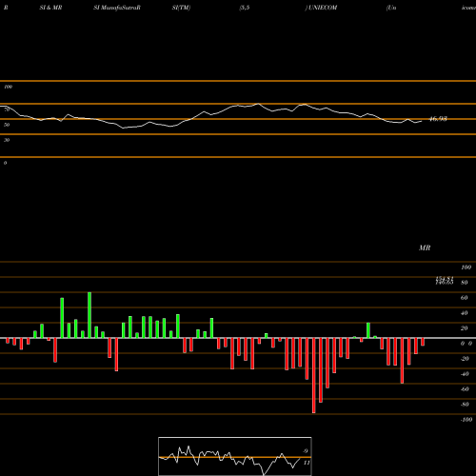
Task: Click the end of the RSI line
Action: pos(422,121)
